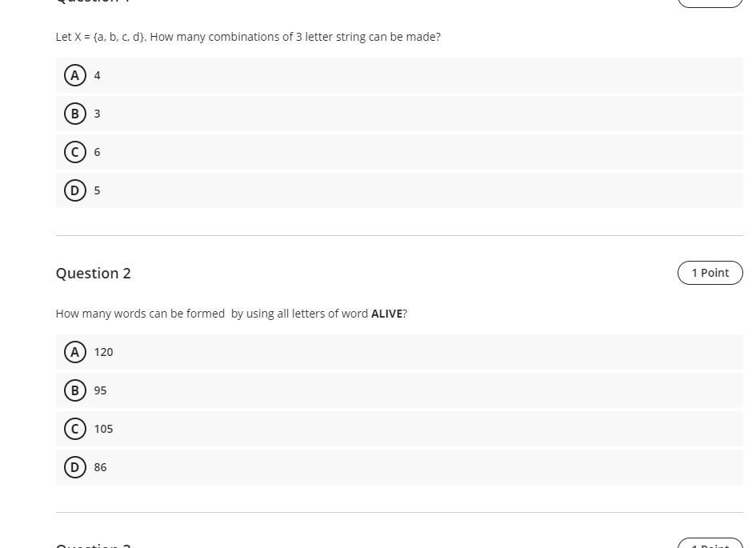Click the answer row containing 4

pos(399,75)
